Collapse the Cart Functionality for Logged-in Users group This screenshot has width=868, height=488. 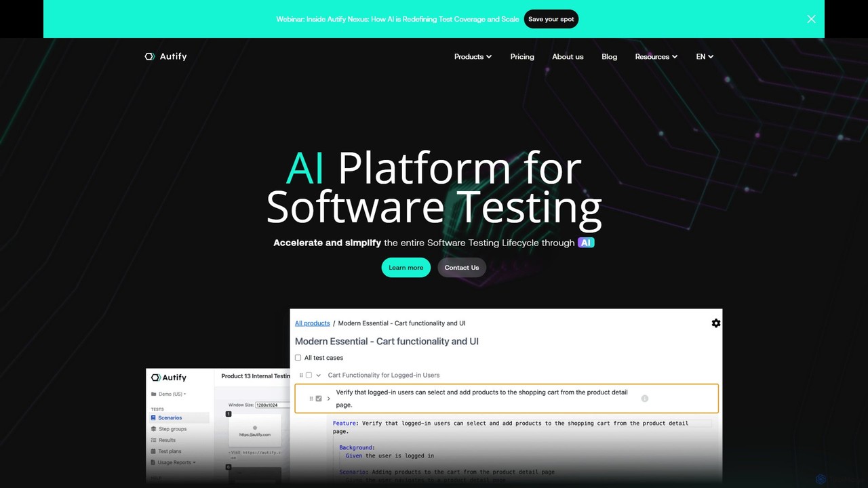pyautogui.click(x=319, y=375)
